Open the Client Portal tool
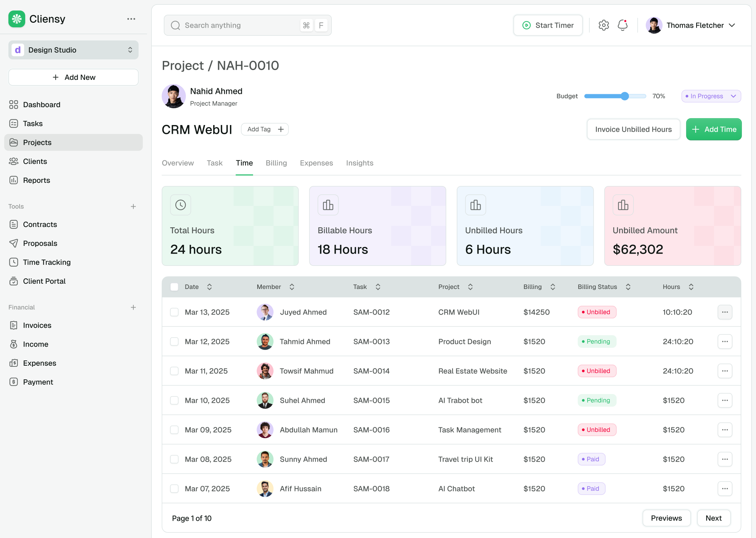This screenshot has height=538, width=756. click(x=44, y=281)
